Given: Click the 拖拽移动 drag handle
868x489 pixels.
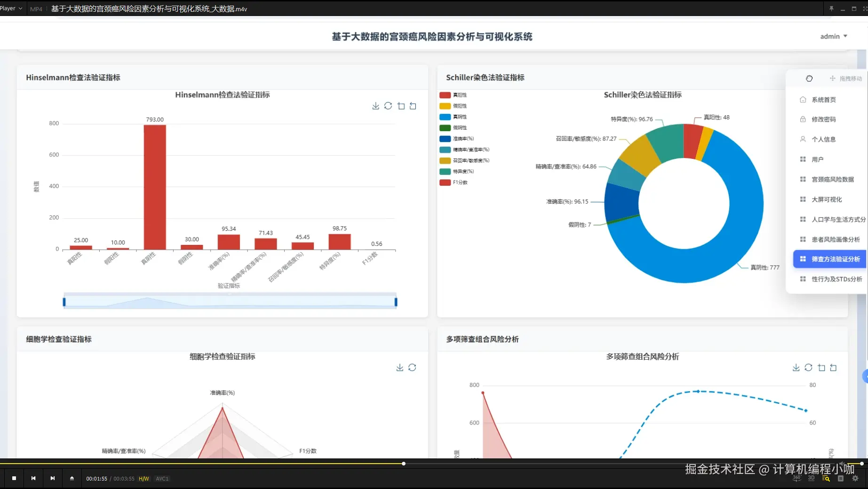Looking at the screenshot, I should [x=846, y=79].
